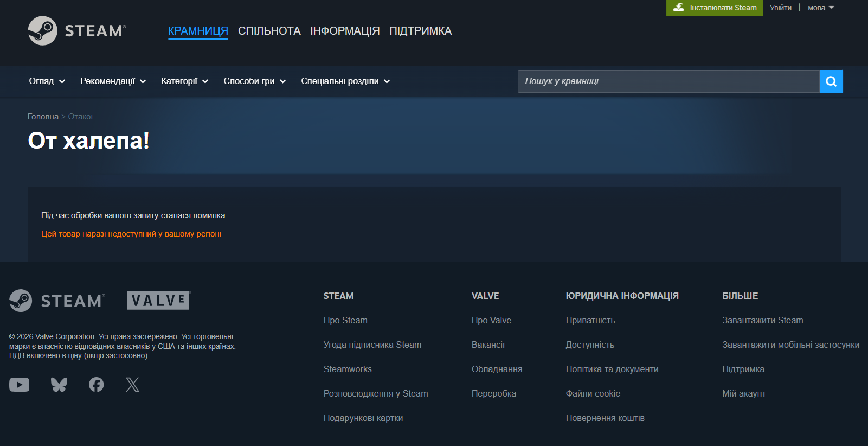The image size is (868, 446).
Task: Open the Повернення коштів footer link
Action: coord(605,418)
